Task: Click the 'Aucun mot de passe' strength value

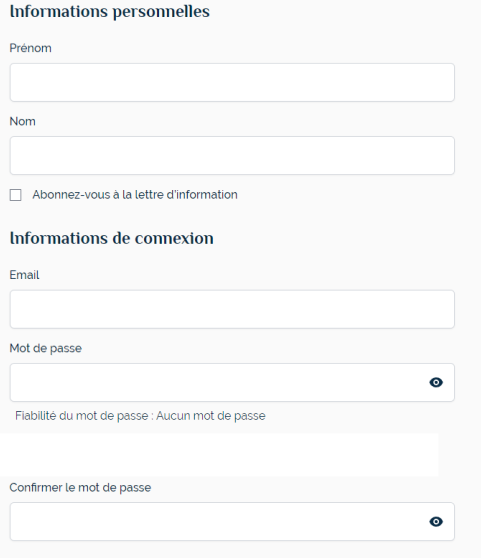Action: [211, 416]
